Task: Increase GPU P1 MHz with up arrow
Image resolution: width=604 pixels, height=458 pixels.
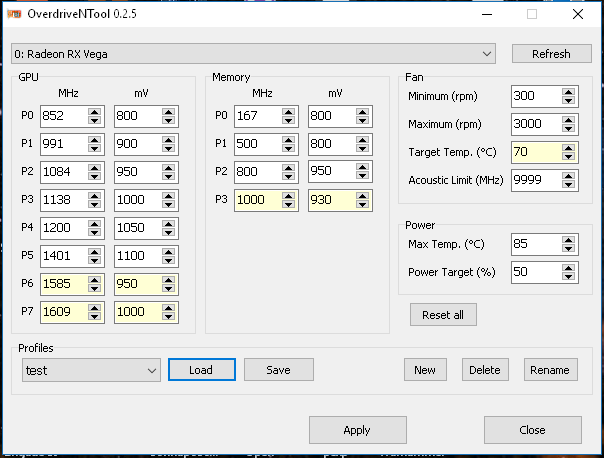Action: 94,140
